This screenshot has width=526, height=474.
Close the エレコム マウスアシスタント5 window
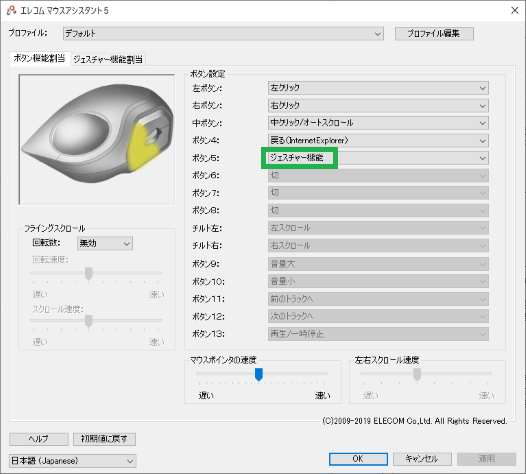point(515,10)
